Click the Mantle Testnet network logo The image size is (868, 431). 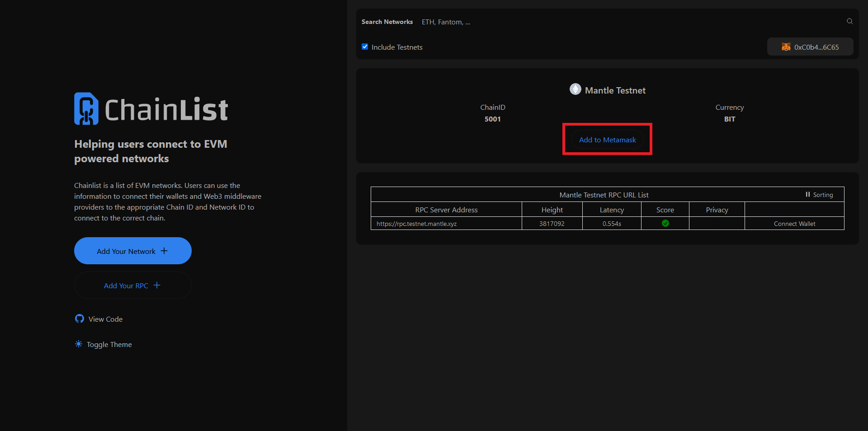575,89
